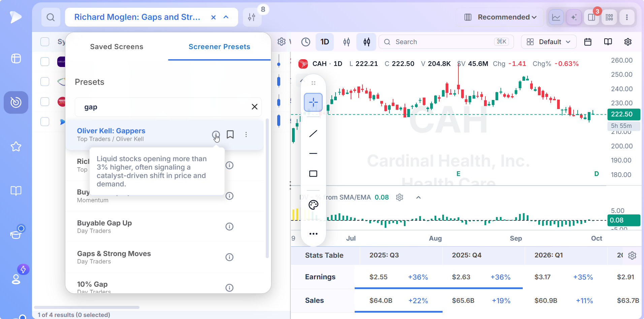The image size is (644, 319).
Task: Open the AI sparkle assistant icon
Action: tap(574, 17)
